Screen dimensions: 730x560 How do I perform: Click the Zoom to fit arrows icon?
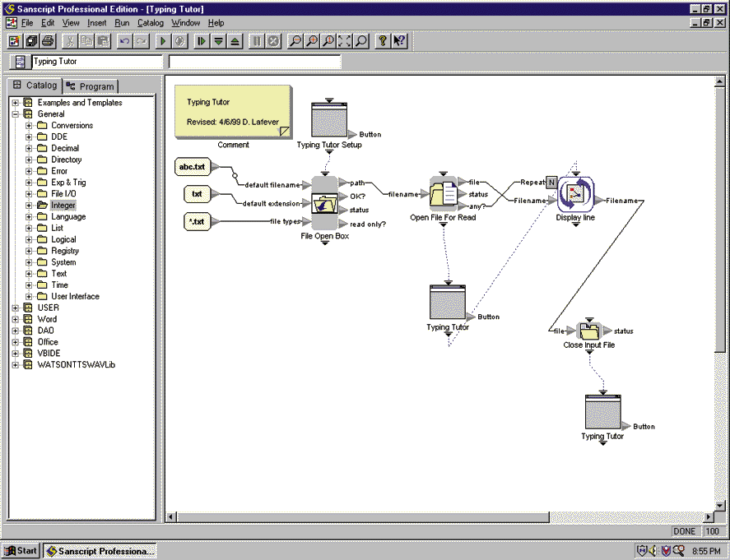(x=345, y=40)
